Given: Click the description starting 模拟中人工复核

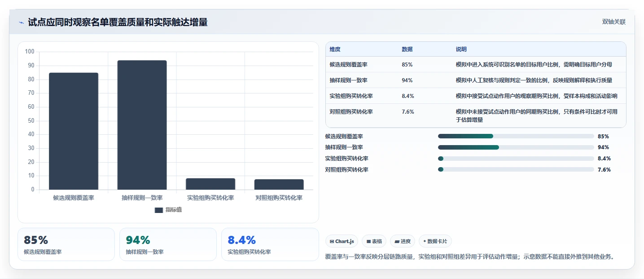Looking at the screenshot, I should [534, 80].
